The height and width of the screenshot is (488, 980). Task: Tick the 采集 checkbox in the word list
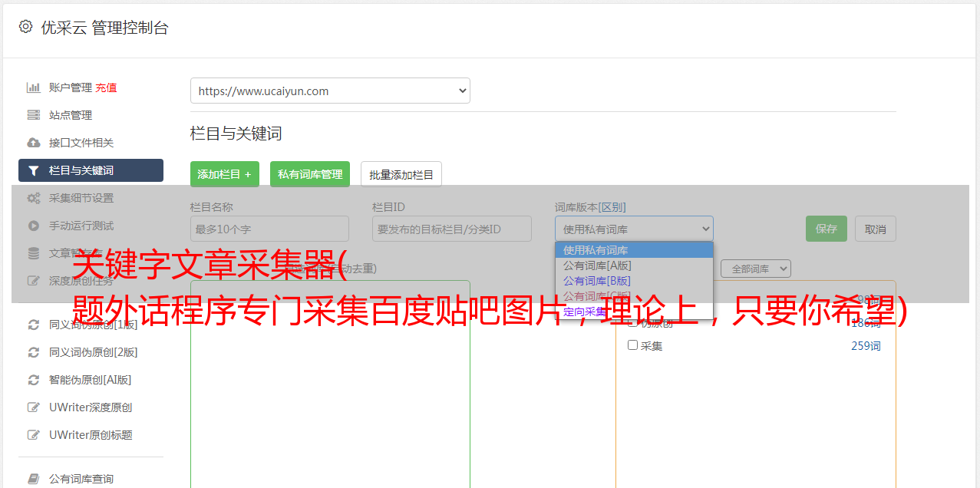click(633, 345)
